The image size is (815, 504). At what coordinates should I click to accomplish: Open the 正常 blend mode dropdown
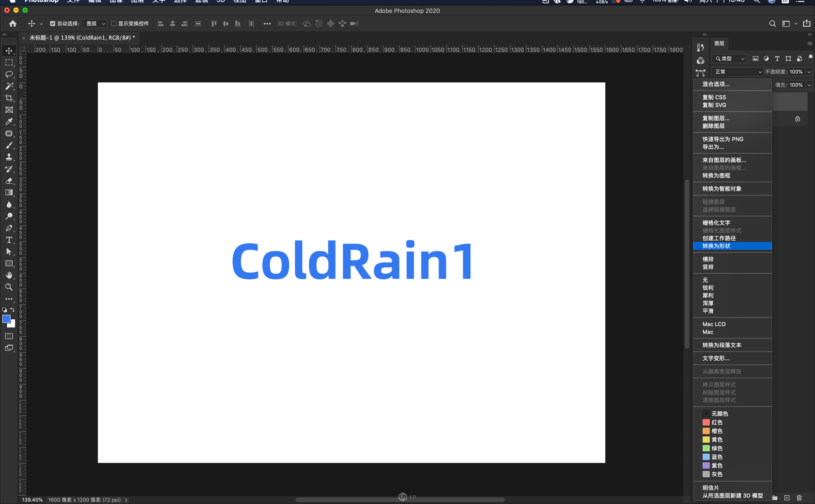[737, 72]
